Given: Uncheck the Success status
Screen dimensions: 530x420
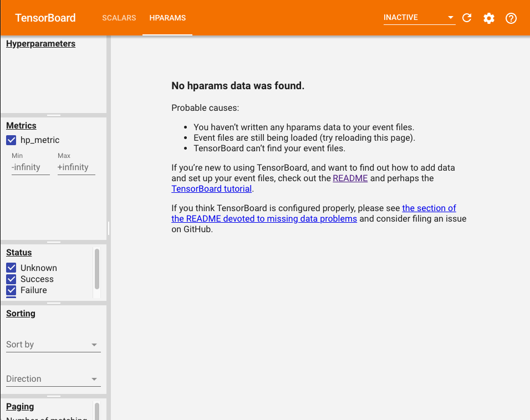Looking at the screenshot, I should [x=11, y=279].
